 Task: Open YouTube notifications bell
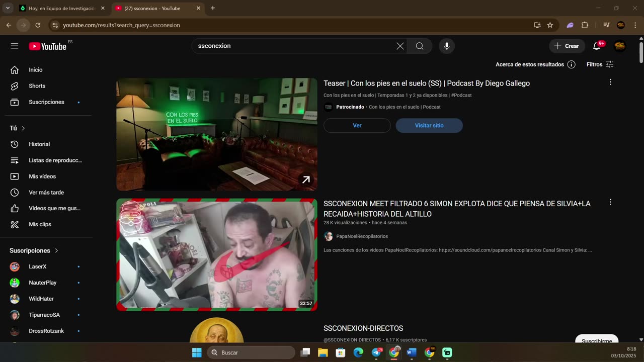[x=597, y=46]
